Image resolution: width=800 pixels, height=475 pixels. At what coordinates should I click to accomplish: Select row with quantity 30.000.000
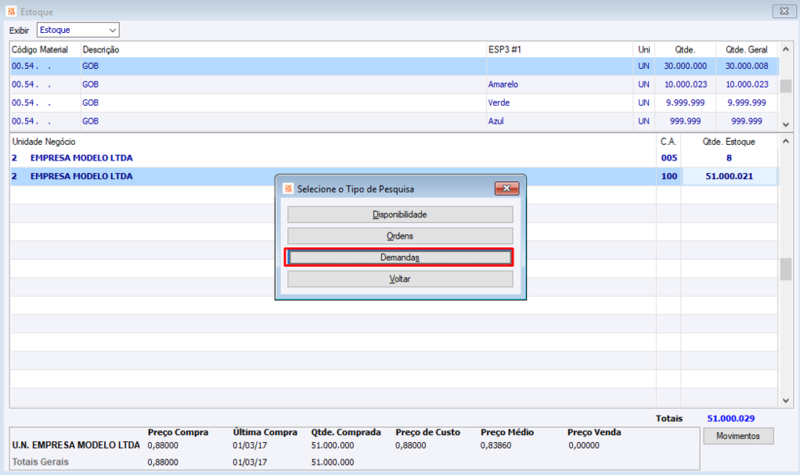tap(394, 66)
